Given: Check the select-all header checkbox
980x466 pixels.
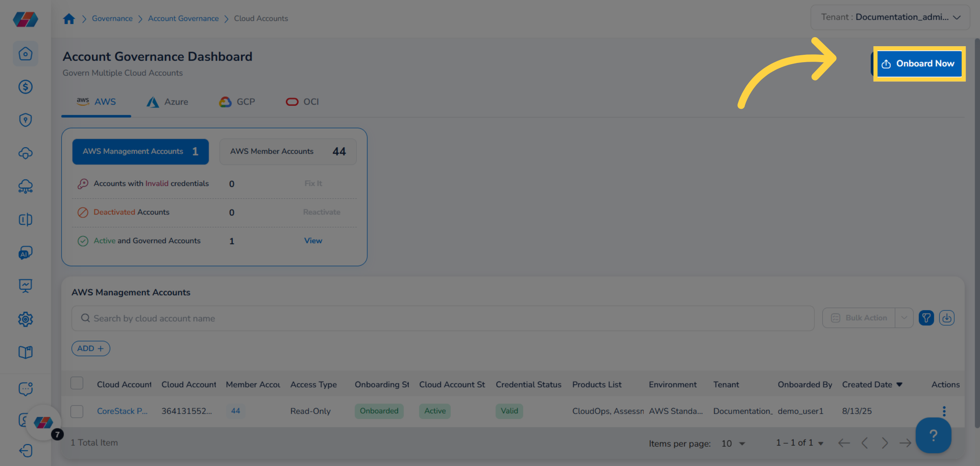Looking at the screenshot, I should point(77,383).
